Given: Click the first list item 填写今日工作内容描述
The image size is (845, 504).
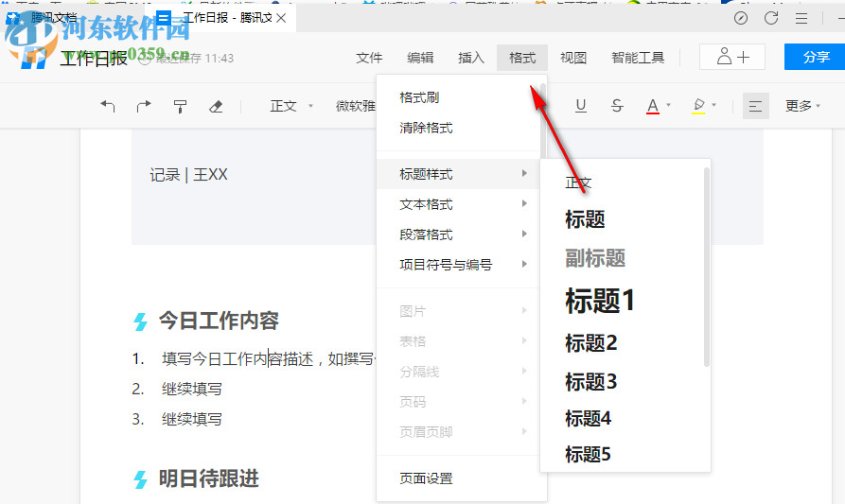Looking at the screenshot, I should 268,358.
